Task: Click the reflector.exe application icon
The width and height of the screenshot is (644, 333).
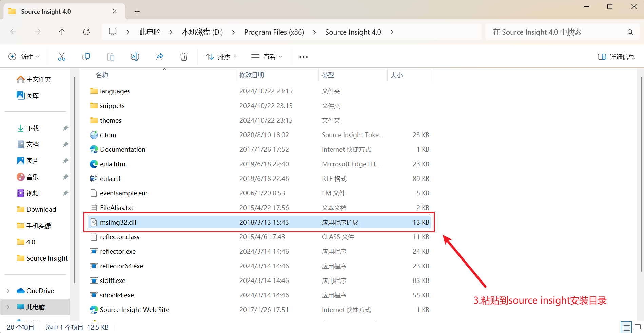Action: point(94,251)
